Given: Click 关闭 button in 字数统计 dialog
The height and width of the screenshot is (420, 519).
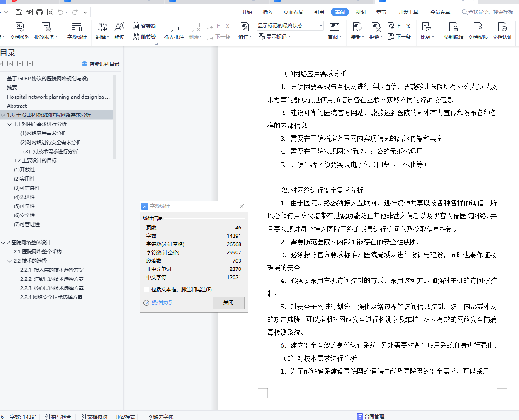Looking at the screenshot, I should tap(228, 303).
